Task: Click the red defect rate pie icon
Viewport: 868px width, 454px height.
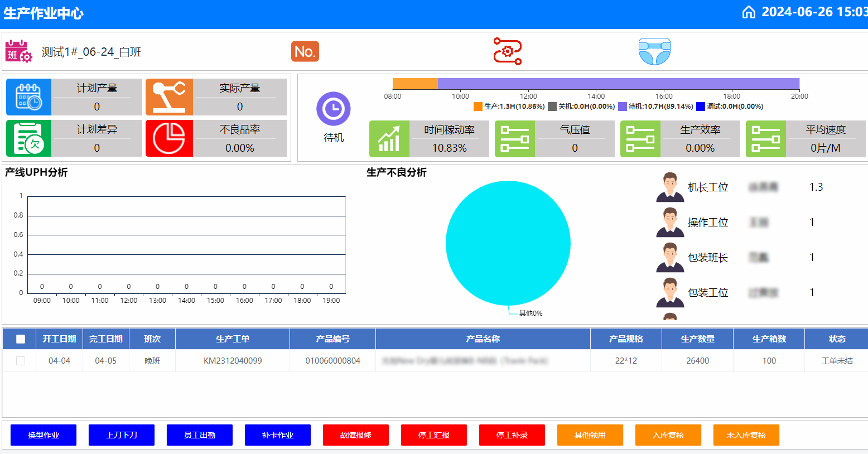Action: [169, 138]
